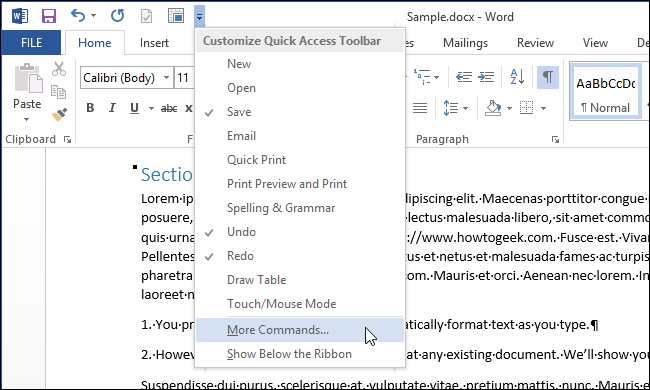The height and width of the screenshot is (390, 650).
Task: Apply Underline formatting
Action: [134, 108]
